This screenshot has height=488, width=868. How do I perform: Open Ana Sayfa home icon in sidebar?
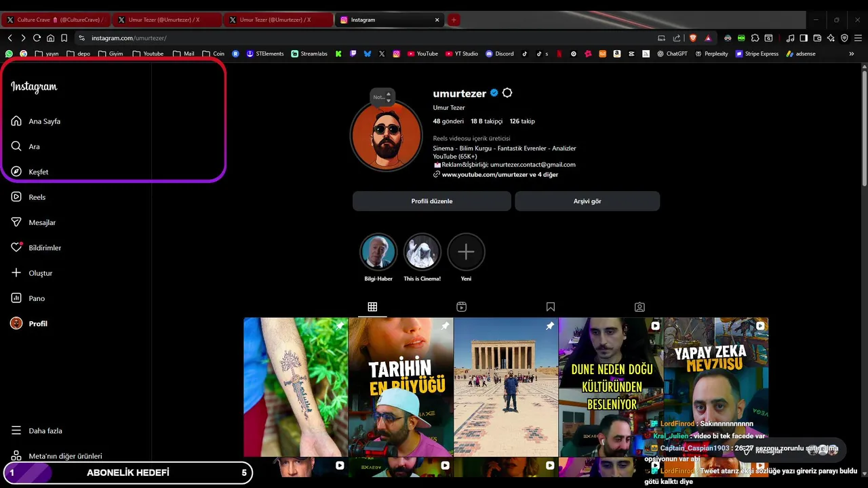pyautogui.click(x=16, y=121)
